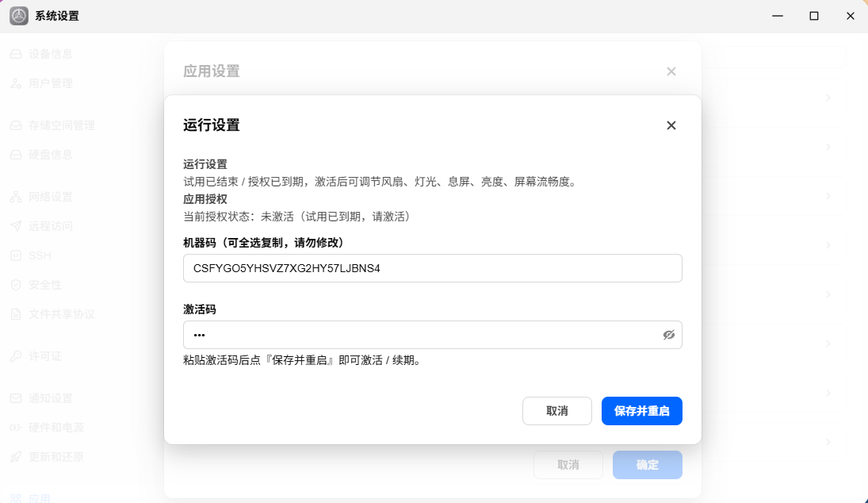The image size is (868, 503).
Task: Click 取消 in 运行设置 dialog
Action: click(x=557, y=411)
